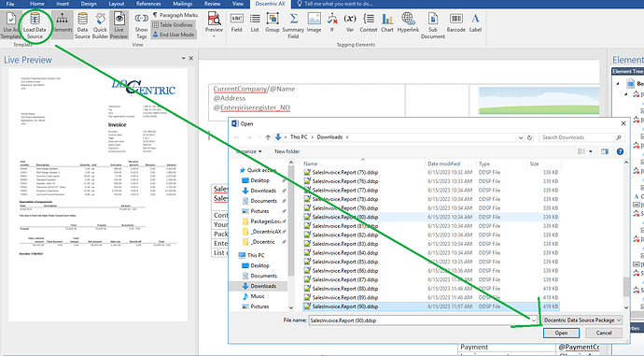The height and width of the screenshot is (356, 644).
Task: Insert a Barcode tagging element
Action: (455, 22)
